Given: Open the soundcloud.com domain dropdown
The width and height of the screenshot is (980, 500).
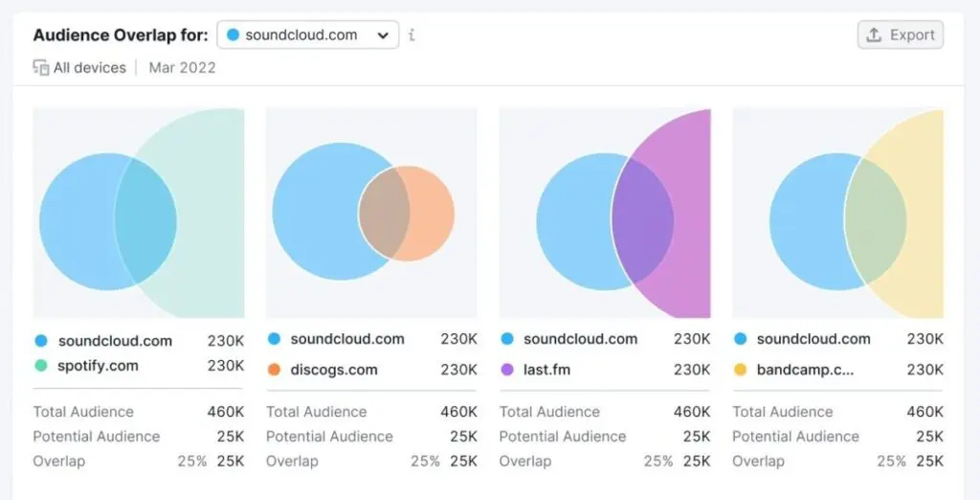Looking at the screenshot, I should click(x=307, y=35).
